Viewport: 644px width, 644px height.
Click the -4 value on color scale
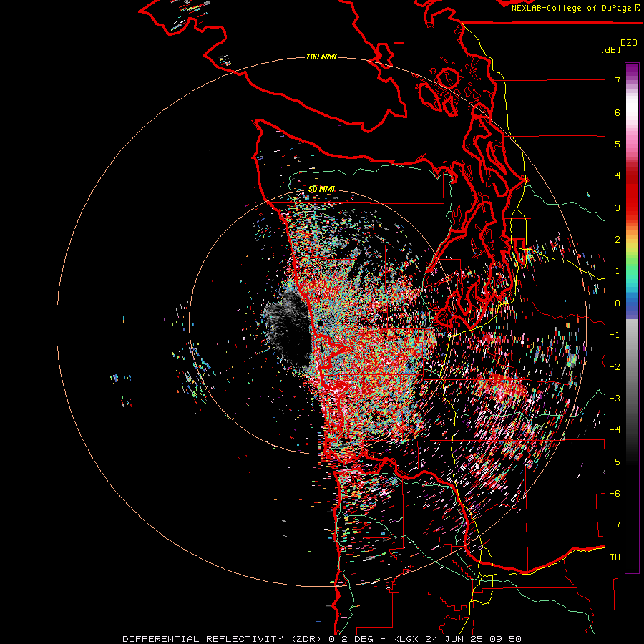tap(615, 430)
